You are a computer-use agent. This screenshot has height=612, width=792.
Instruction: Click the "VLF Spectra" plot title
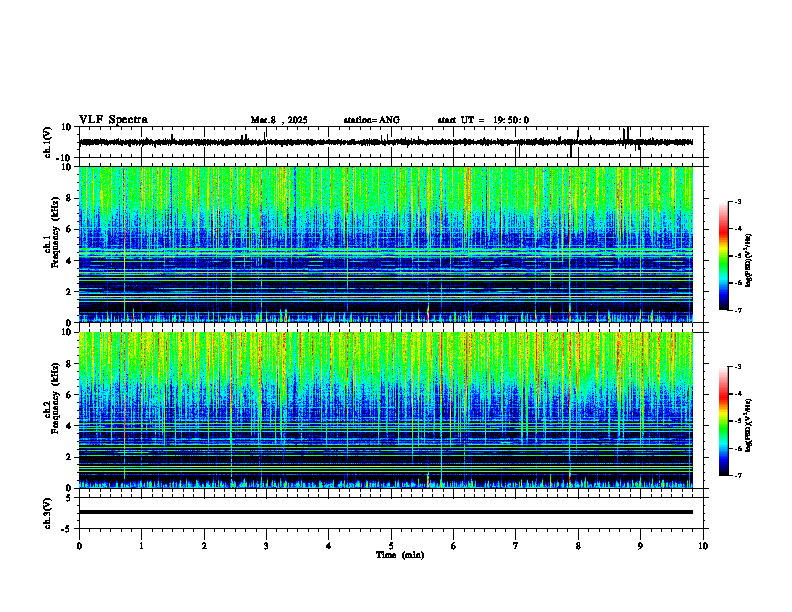pos(113,120)
